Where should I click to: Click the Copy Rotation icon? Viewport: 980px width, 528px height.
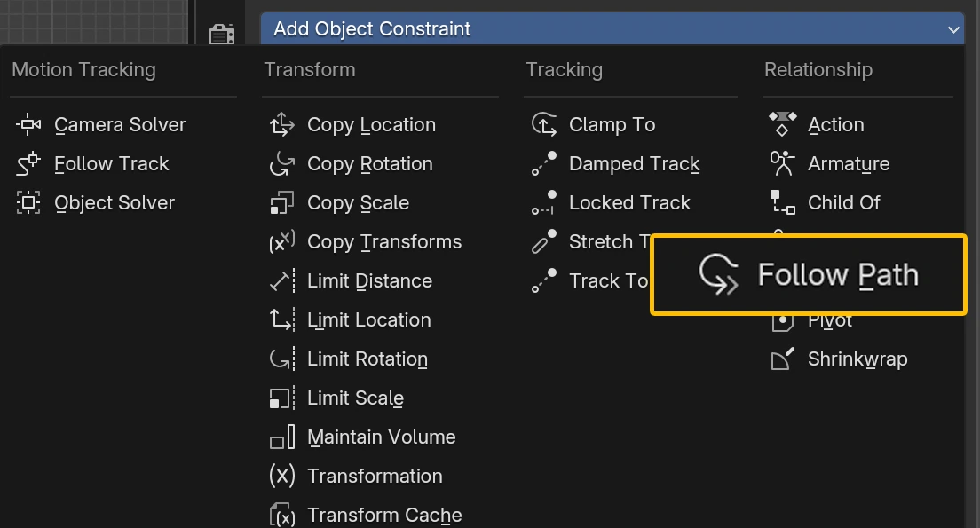click(x=281, y=164)
